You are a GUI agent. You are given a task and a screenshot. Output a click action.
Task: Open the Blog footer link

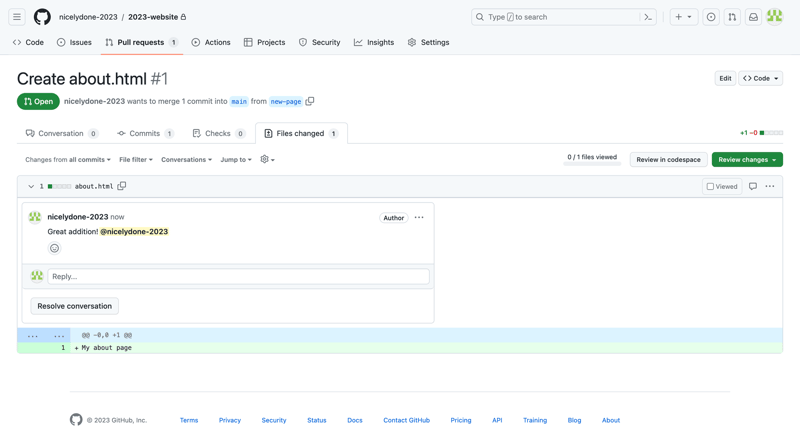[x=574, y=420]
